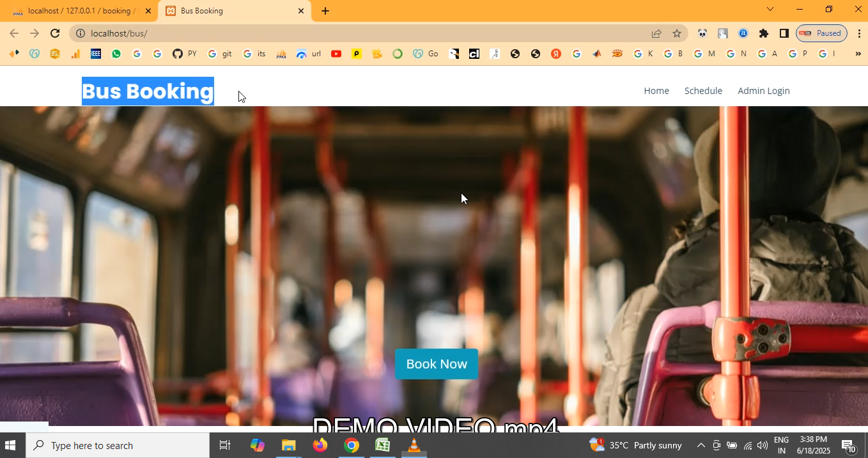Click the Paused profile button
The width and height of the screenshot is (868, 458).
click(x=821, y=33)
